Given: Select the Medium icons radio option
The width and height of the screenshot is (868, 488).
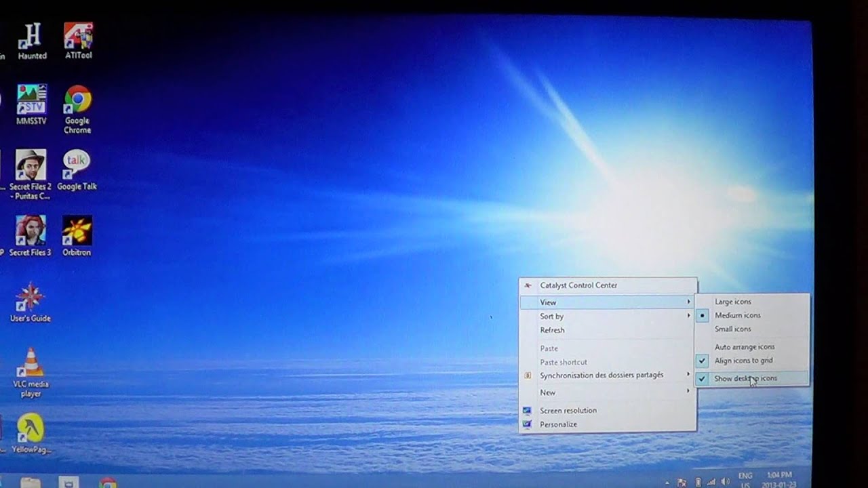Looking at the screenshot, I should (740, 314).
